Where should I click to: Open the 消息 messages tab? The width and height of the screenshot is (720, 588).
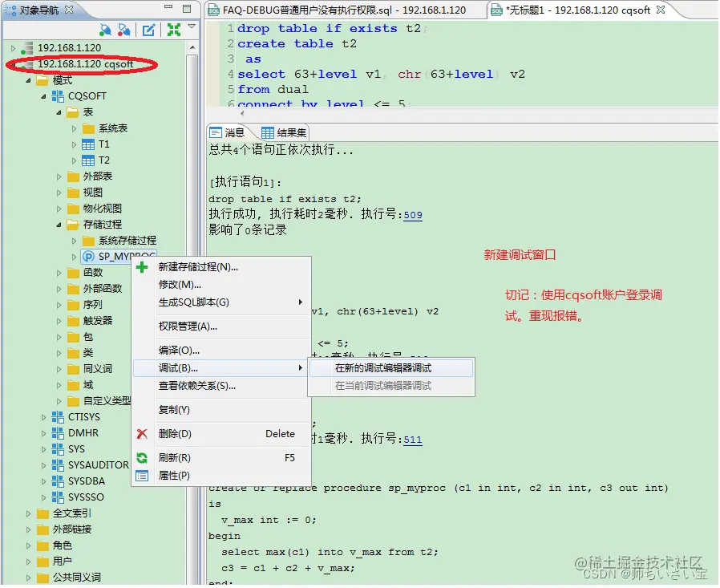(229, 133)
